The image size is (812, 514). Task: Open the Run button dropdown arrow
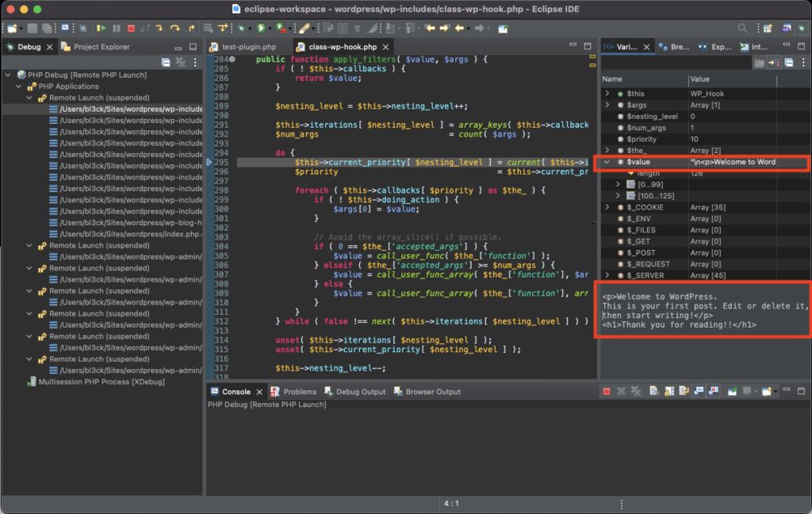coord(270,29)
